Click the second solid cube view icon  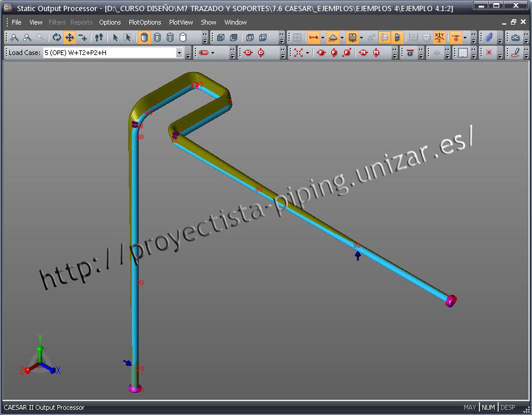234,37
